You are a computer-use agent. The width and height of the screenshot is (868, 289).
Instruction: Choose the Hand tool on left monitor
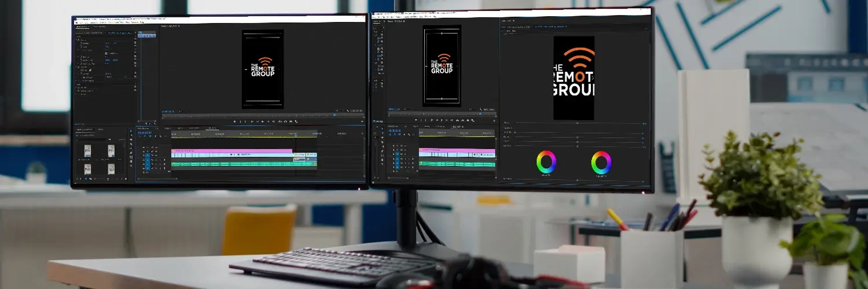coord(131,161)
